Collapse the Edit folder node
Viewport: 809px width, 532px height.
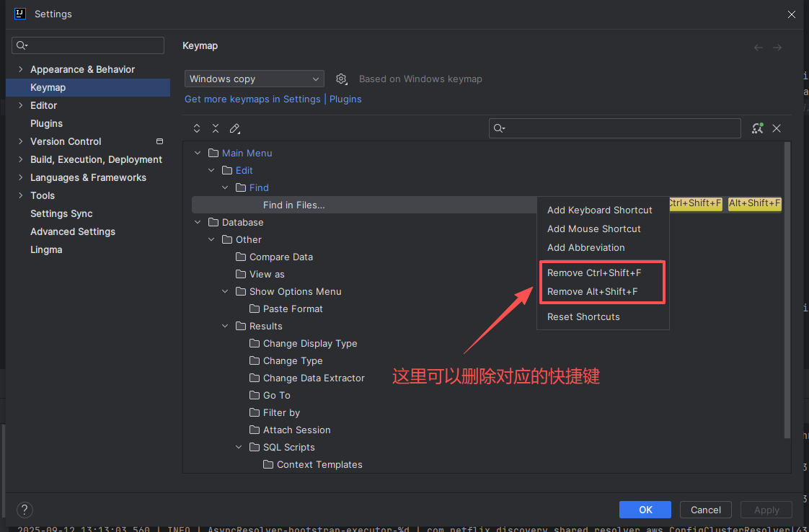(211, 170)
